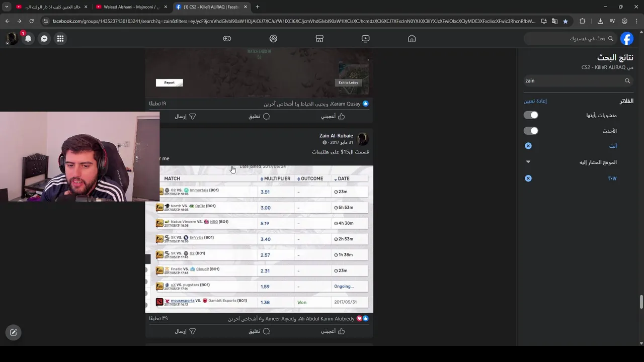Open the notifications bell
The image size is (644, 362).
click(x=28, y=39)
